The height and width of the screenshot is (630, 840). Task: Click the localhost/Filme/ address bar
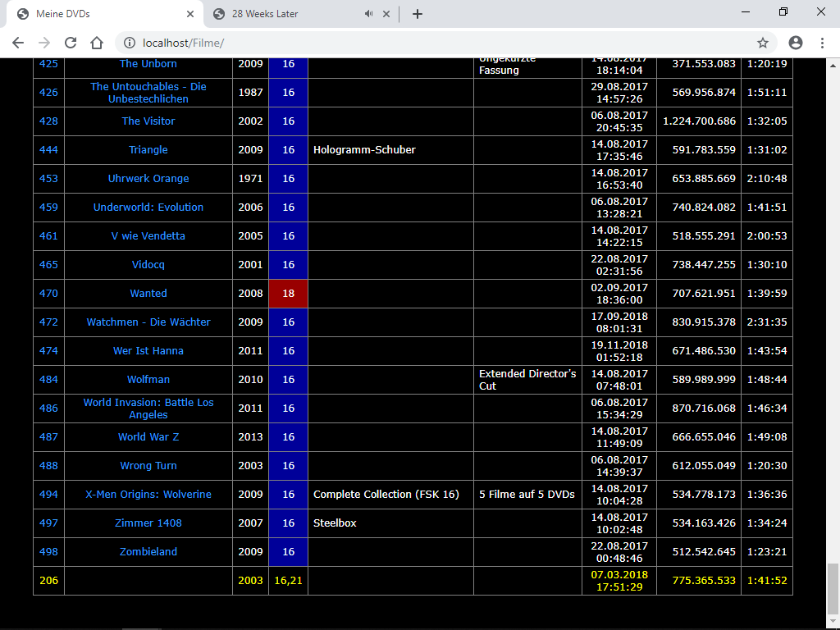[410, 43]
